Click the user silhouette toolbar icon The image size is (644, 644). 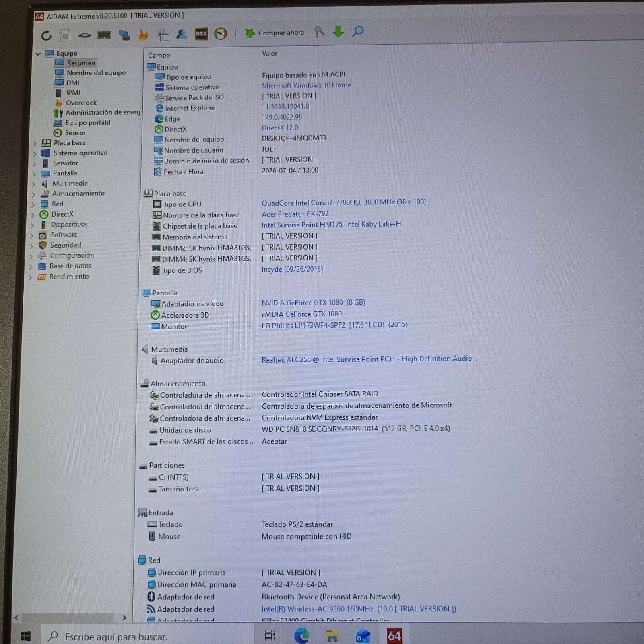pyautogui.click(x=182, y=34)
